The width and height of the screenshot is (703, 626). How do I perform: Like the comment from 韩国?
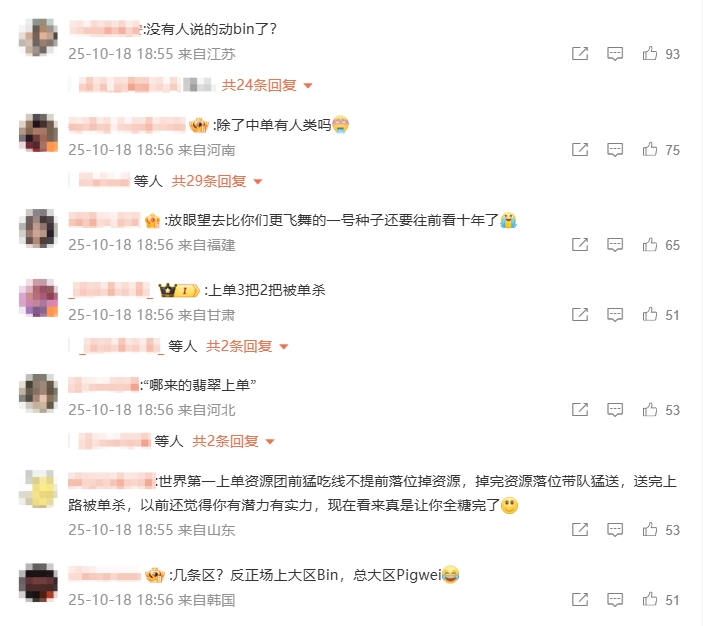coord(650,600)
